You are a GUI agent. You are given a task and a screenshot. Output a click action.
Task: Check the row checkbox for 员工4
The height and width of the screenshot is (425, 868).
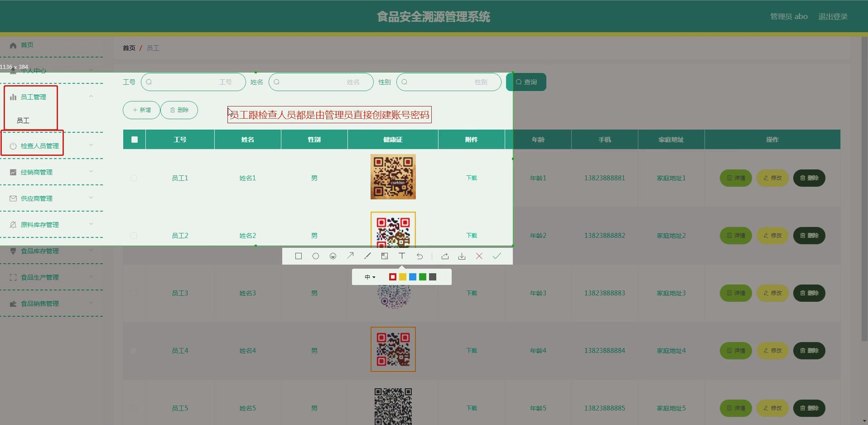click(x=134, y=351)
